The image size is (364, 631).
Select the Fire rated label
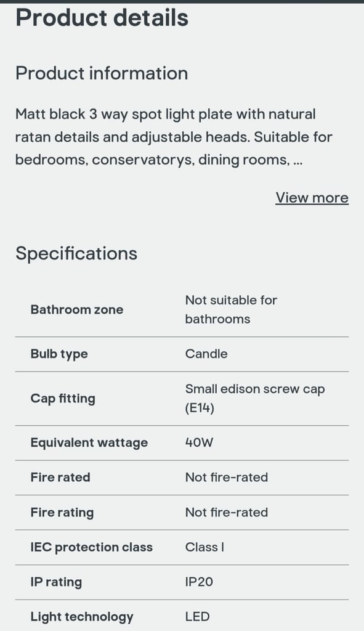pyautogui.click(x=60, y=478)
